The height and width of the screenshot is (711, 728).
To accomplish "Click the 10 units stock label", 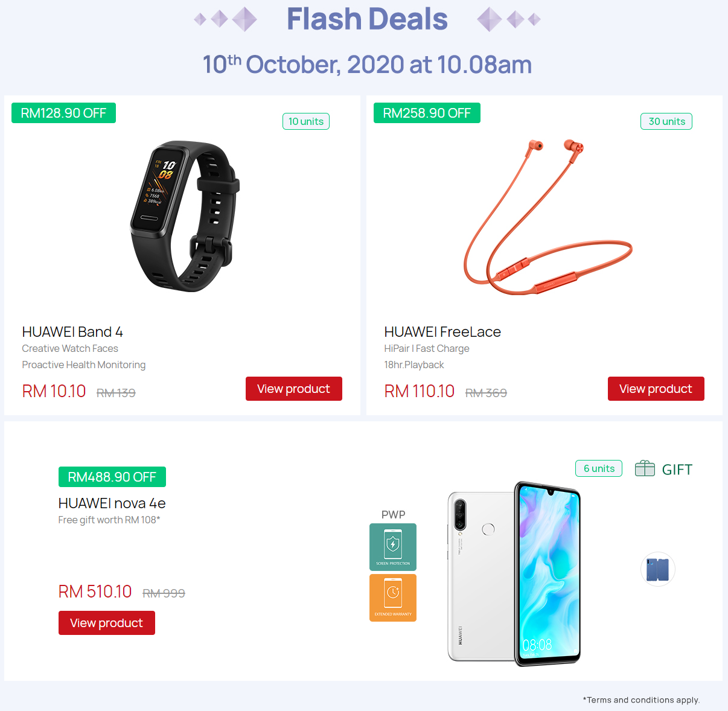I will coord(306,121).
